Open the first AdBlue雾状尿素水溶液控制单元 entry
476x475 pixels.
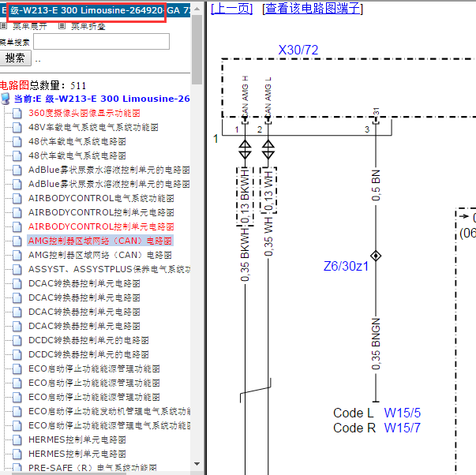(x=109, y=170)
